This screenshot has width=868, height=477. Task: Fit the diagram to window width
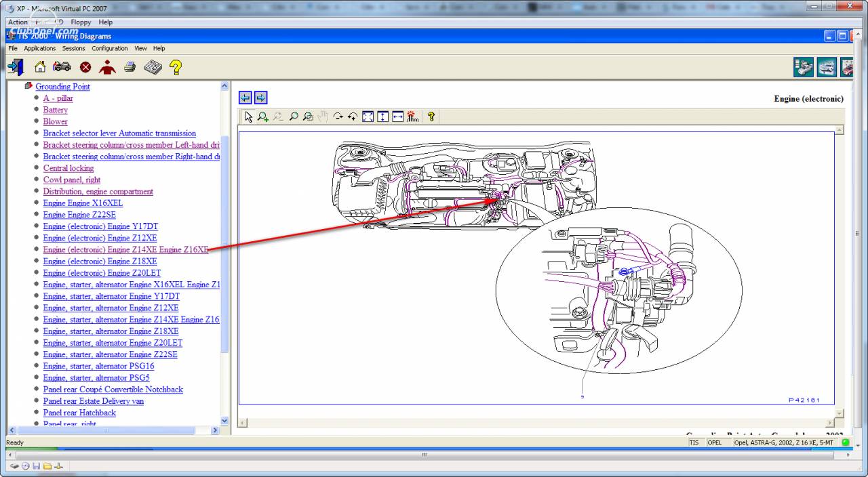click(x=397, y=117)
